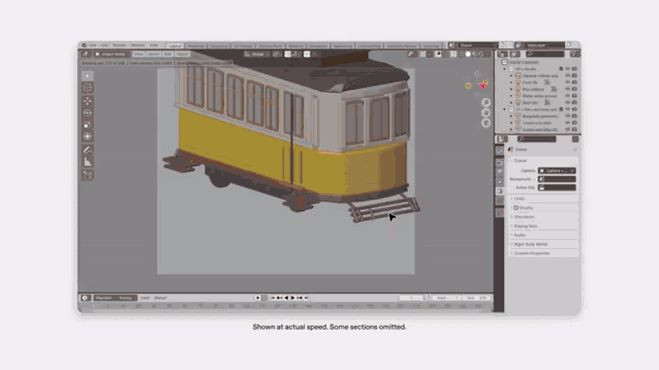
Task: Select the Scale tool
Action: (x=87, y=125)
